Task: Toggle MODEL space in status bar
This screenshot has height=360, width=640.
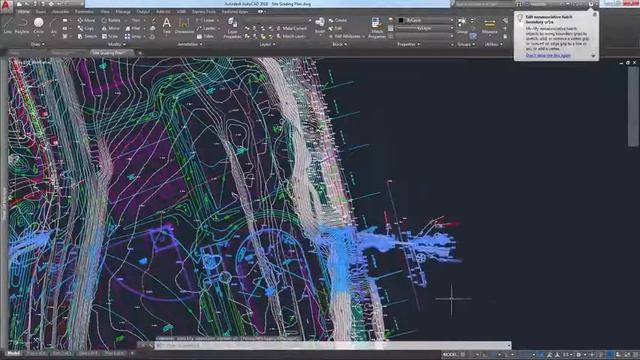Action: [x=449, y=355]
